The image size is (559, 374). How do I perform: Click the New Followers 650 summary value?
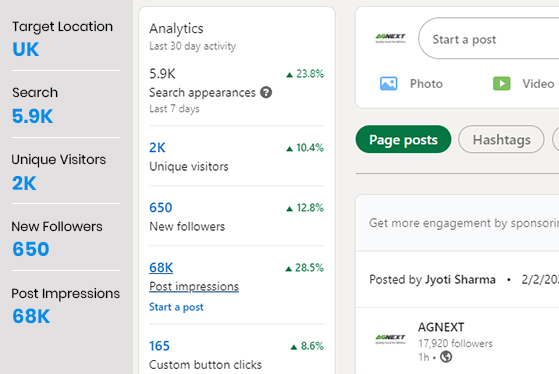pos(31,249)
